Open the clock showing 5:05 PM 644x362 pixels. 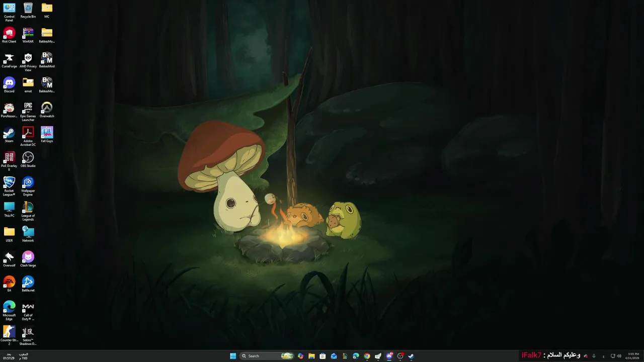click(x=632, y=356)
